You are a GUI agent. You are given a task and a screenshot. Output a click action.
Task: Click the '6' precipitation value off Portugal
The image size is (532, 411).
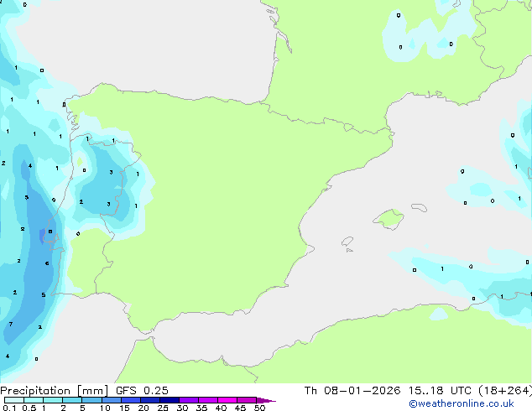pos(47,263)
